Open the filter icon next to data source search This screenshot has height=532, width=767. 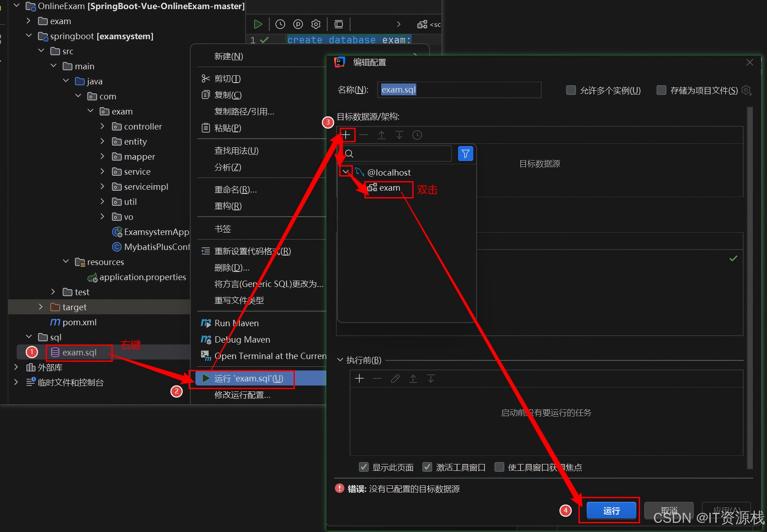point(465,153)
